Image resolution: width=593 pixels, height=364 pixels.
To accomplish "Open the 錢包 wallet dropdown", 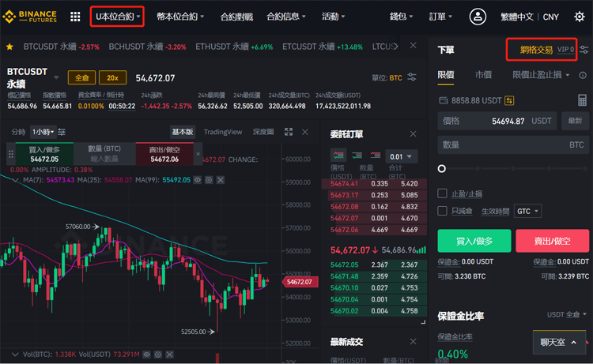I will coord(401,17).
